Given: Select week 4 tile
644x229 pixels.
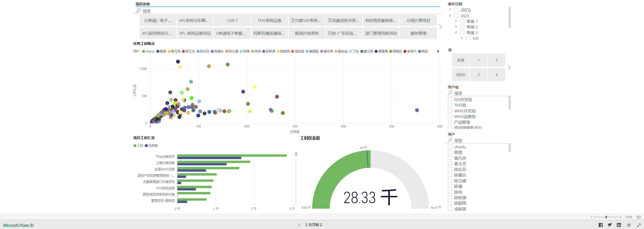Looking at the screenshot, I should pos(497,75).
